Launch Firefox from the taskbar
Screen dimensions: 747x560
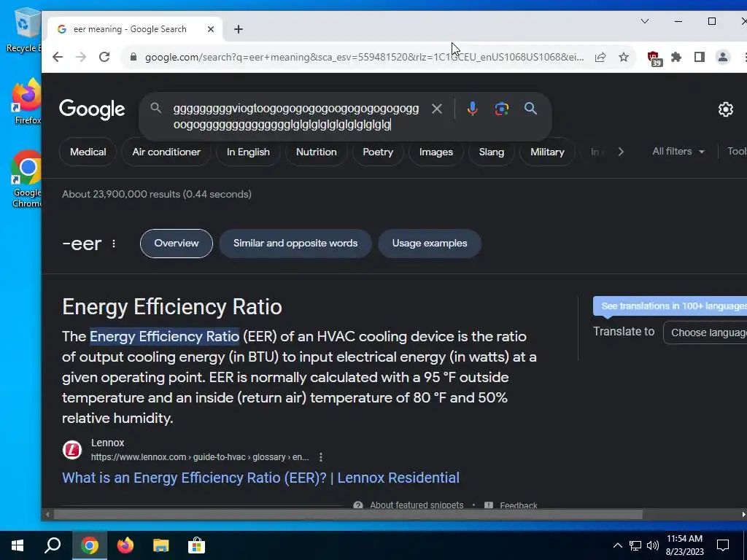[125, 545]
